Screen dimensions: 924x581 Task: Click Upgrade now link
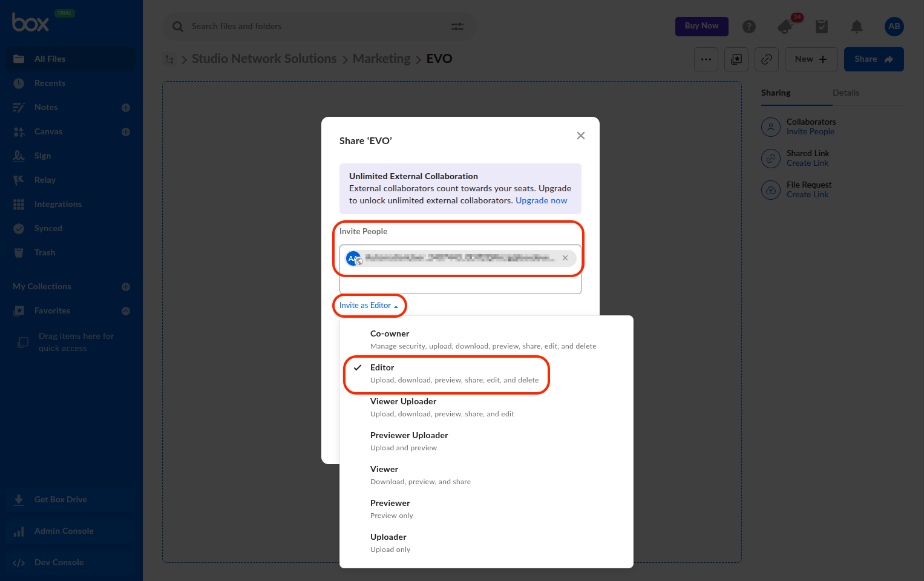coord(542,201)
